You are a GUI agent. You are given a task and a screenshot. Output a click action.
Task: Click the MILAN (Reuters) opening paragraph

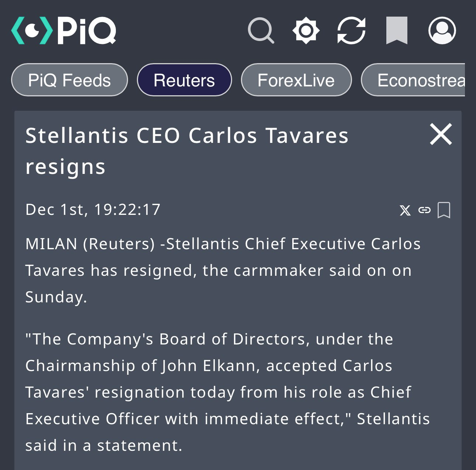point(223,270)
